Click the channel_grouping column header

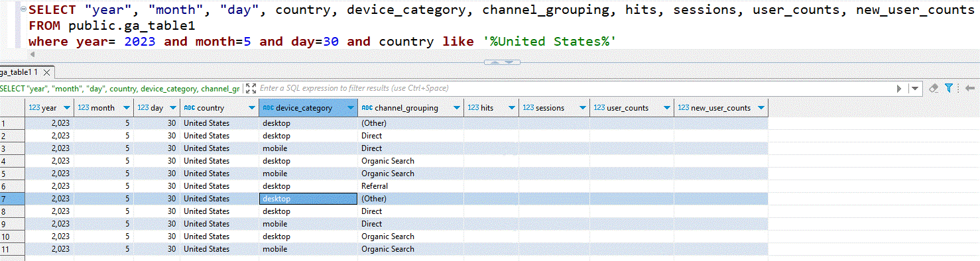coord(411,108)
